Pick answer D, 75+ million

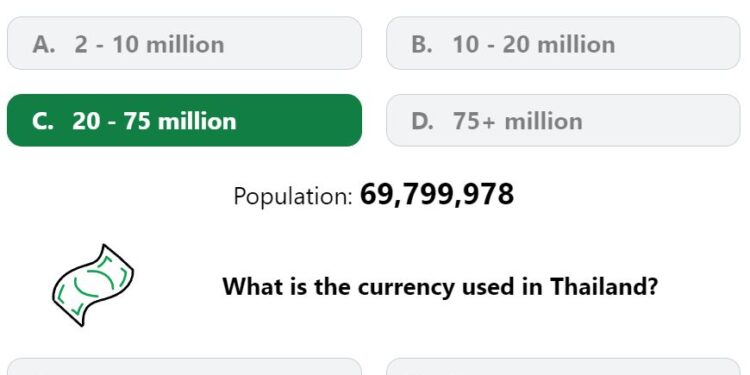tap(563, 120)
